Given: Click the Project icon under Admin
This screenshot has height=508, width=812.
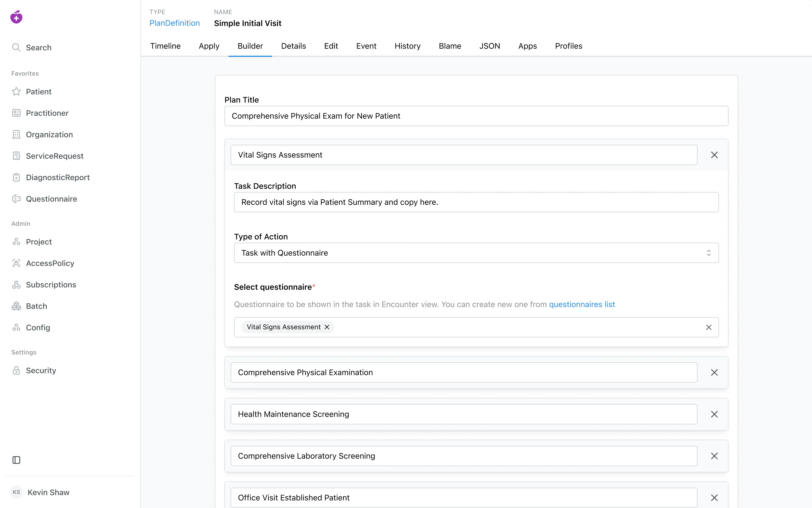Looking at the screenshot, I should tap(16, 242).
